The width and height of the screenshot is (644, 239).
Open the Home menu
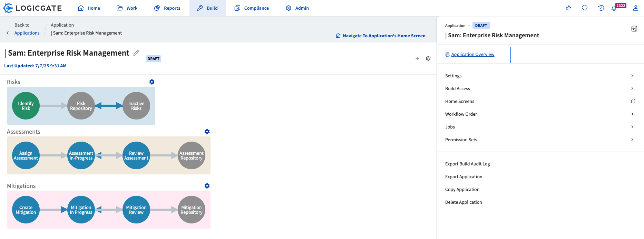click(x=89, y=8)
